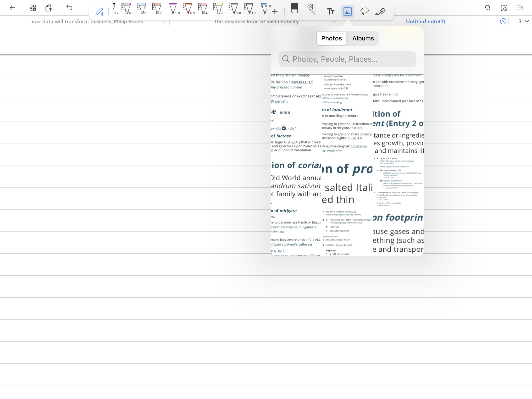Select the lasso selection tool
Screen dimensions: 532x399
click(x=364, y=11)
